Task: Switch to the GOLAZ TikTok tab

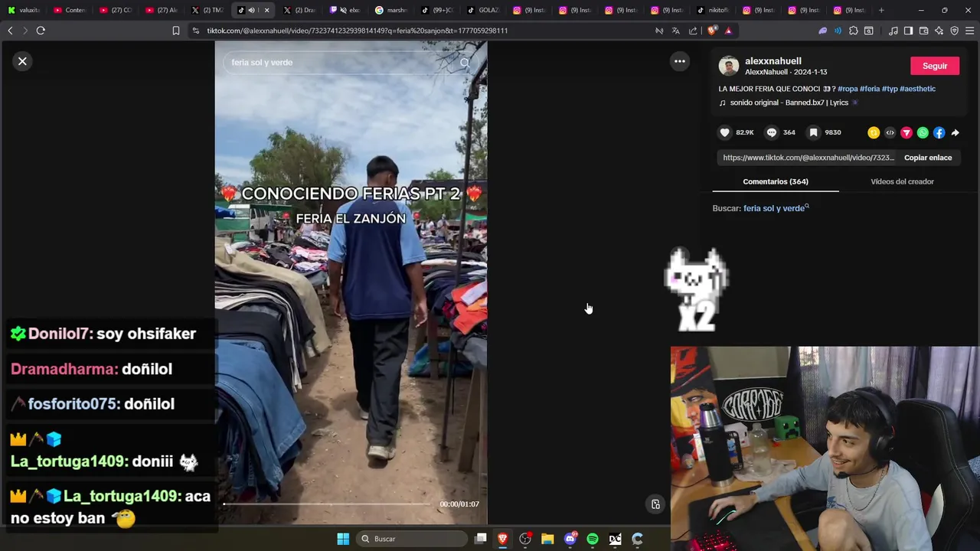Action: [484, 10]
